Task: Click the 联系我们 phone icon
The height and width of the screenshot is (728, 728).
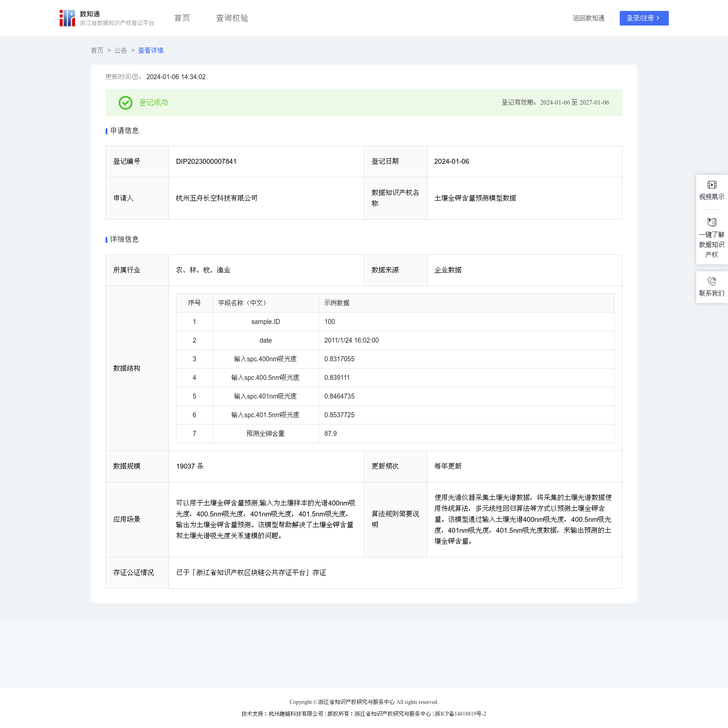Action: click(x=712, y=281)
